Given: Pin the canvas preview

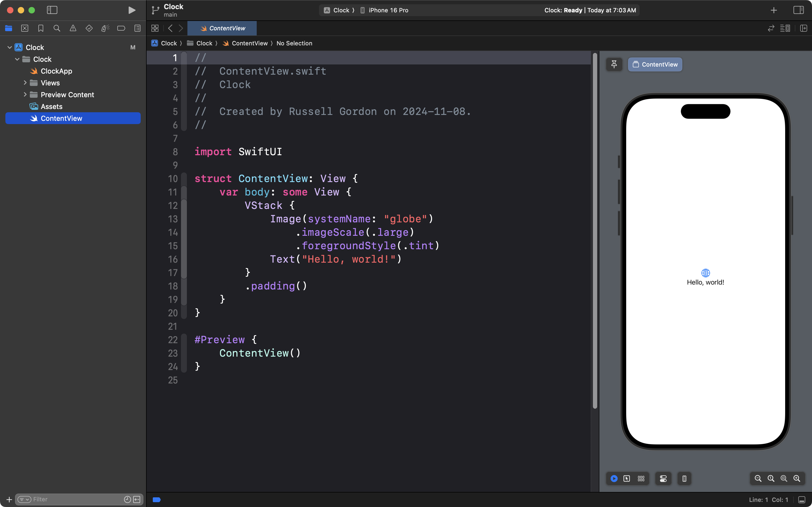Looking at the screenshot, I should (x=614, y=64).
